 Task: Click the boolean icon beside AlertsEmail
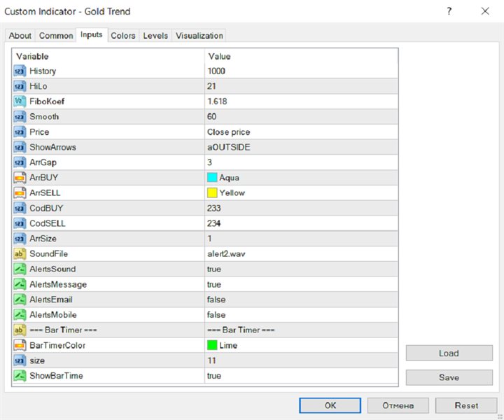[x=20, y=300]
